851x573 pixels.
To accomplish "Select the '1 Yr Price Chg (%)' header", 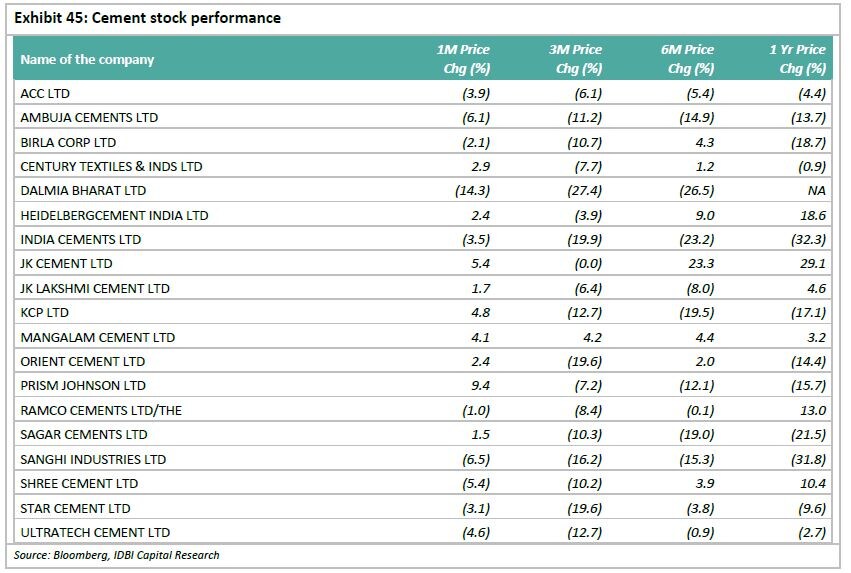I will (x=799, y=60).
